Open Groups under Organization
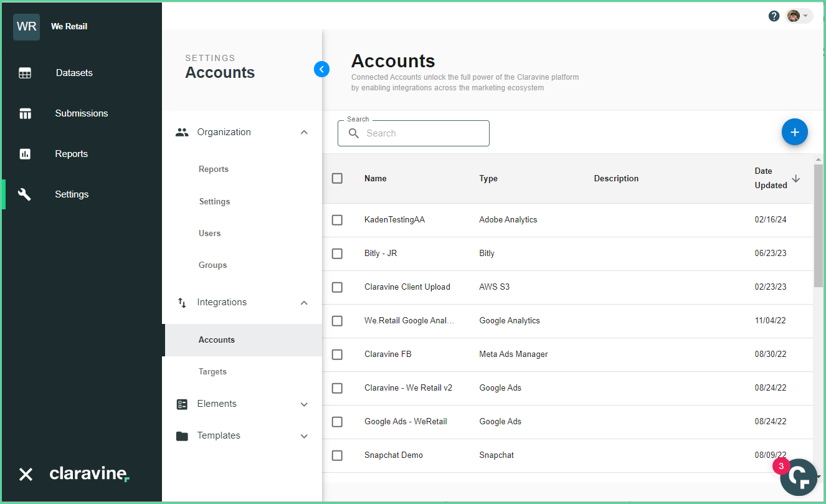This screenshot has height=504, width=826. click(212, 265)
